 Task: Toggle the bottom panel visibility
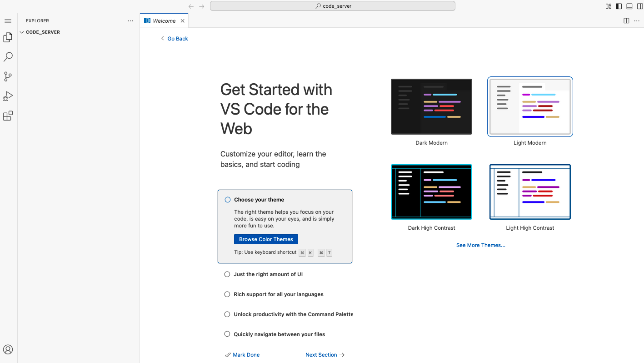click(629, 6)
